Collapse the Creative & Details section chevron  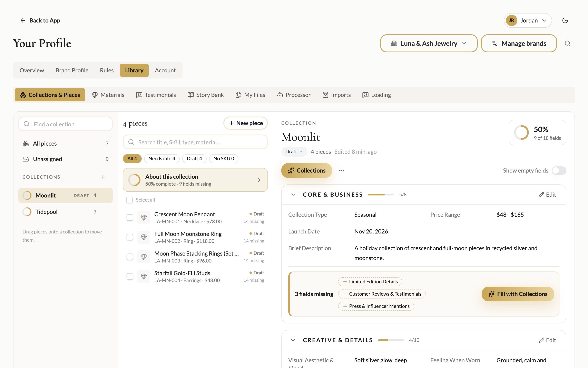coord(293,340)
